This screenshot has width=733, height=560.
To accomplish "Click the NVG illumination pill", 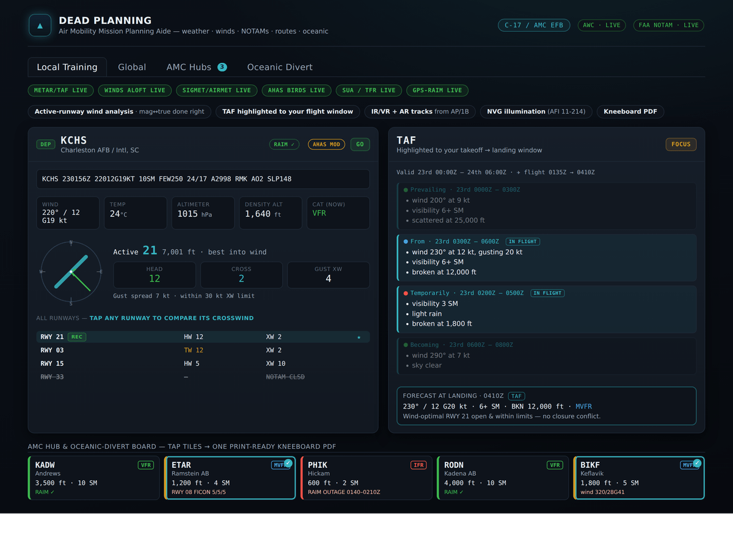I will click(536, 112).
